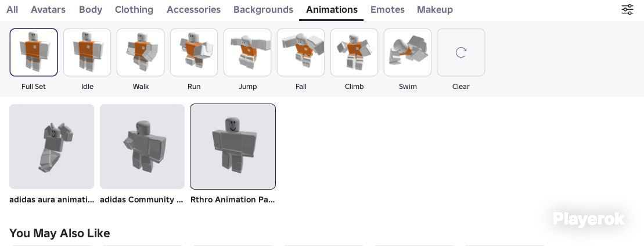This screenshot has height=246, width=644.
Task: Go to the Accessories tab
Action: coord(193,9)
